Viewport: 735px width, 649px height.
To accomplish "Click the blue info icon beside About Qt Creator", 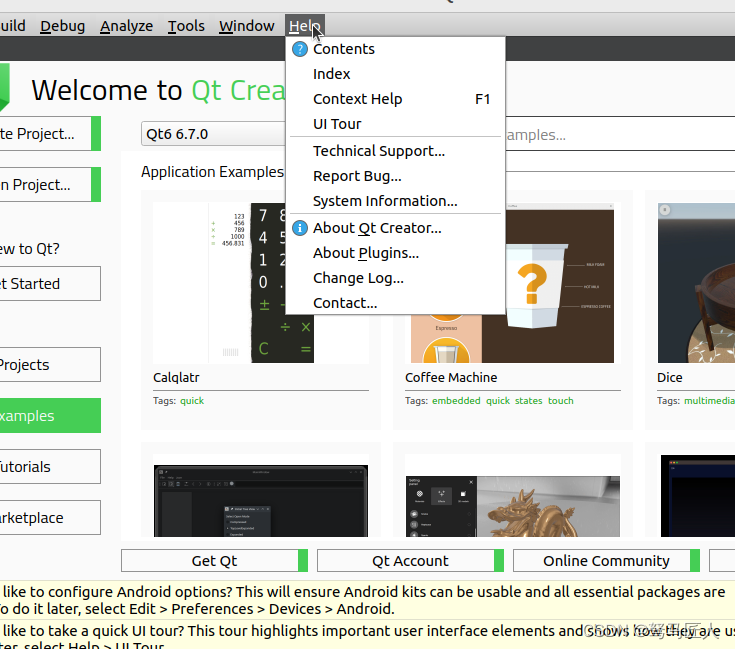I will pos(300,228).
